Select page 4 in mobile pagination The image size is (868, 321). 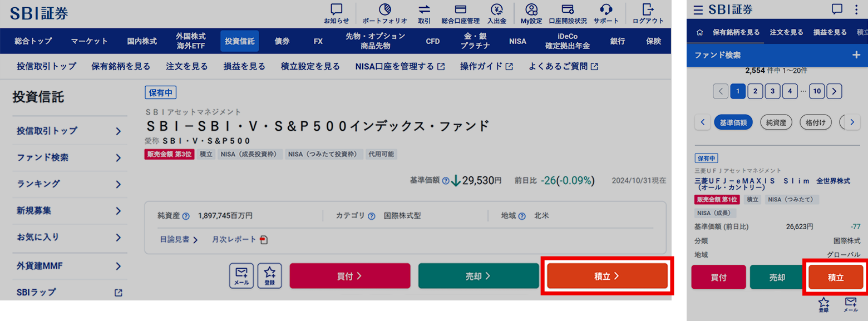[x=790, y=91]
